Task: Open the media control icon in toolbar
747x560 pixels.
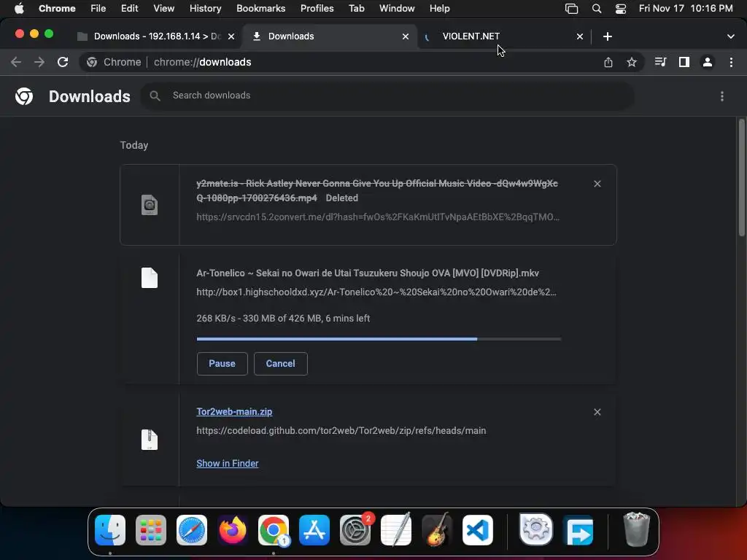Action: point(660,62)
